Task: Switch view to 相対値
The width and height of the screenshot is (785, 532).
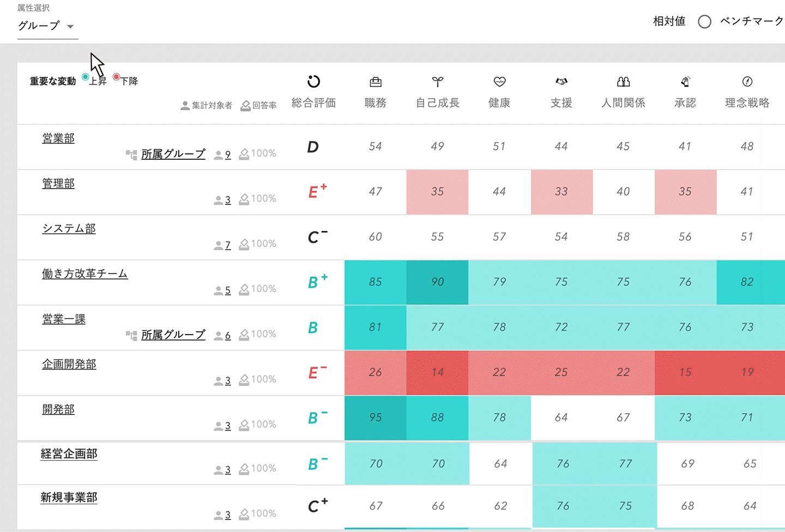Action: tap(668, 21)
